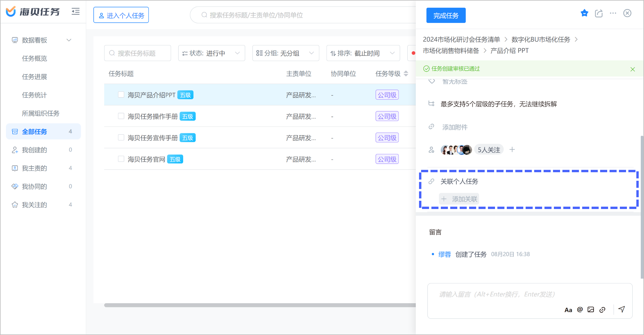Select 全部任务 in the sidebar
The width and height of the screenshot is (644, 335).
tap(43, 132)
